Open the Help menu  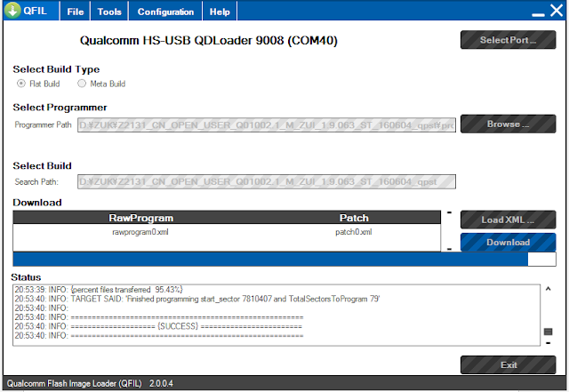(x=220, y=12)
